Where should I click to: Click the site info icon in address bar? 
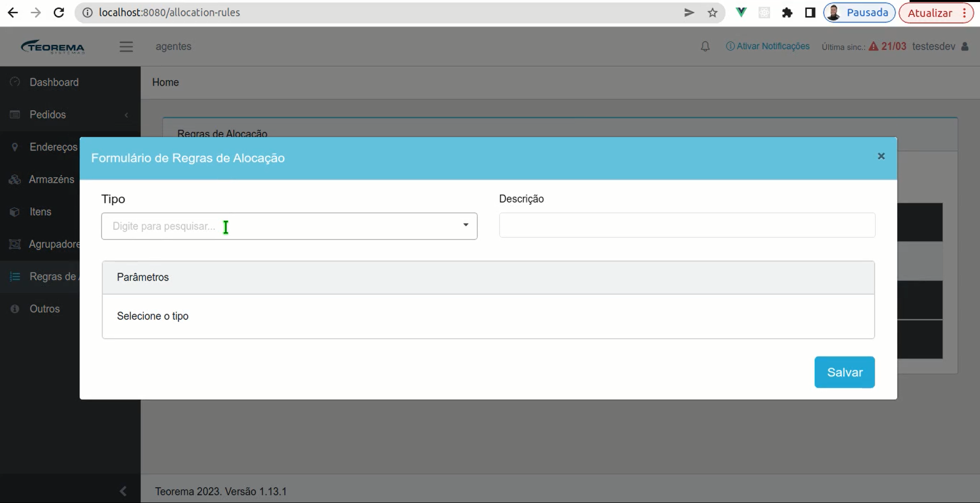point(87,13)
